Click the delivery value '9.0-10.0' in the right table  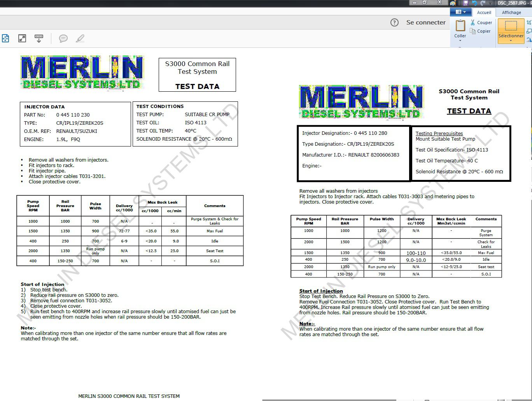pos(416,260)
